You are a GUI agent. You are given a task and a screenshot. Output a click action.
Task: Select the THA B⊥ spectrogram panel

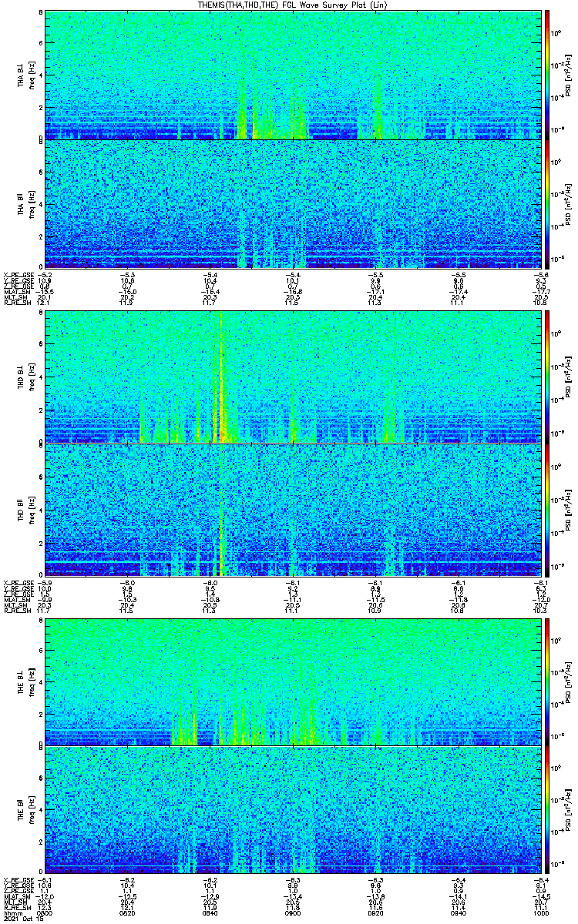tap(291, 75)
